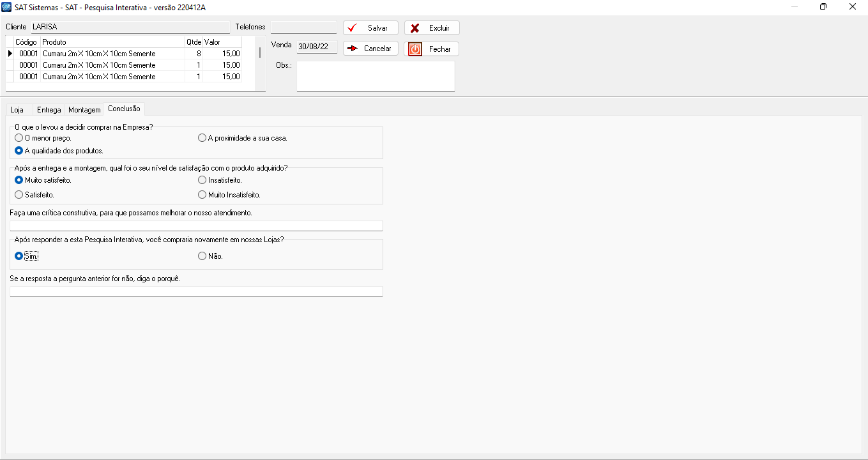Switch to the Loja tab
Image resolution: width=868 pixels, height=460 pixels.
17,110
